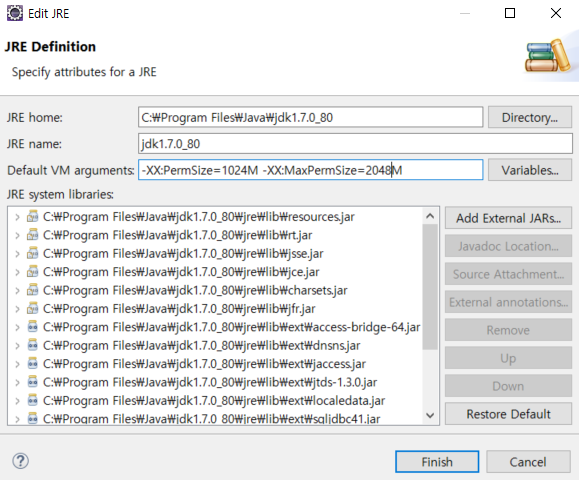Click the Directory... button
579x480 pixels.
(530, 117)
